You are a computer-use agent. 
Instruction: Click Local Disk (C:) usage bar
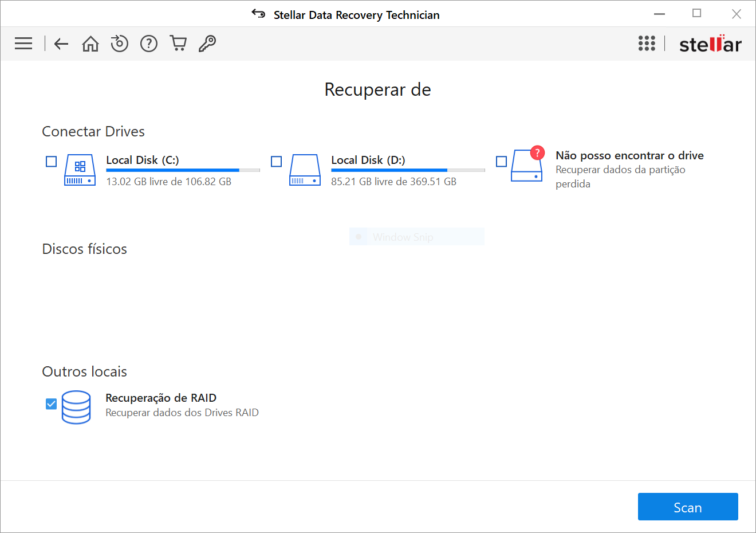183,170
